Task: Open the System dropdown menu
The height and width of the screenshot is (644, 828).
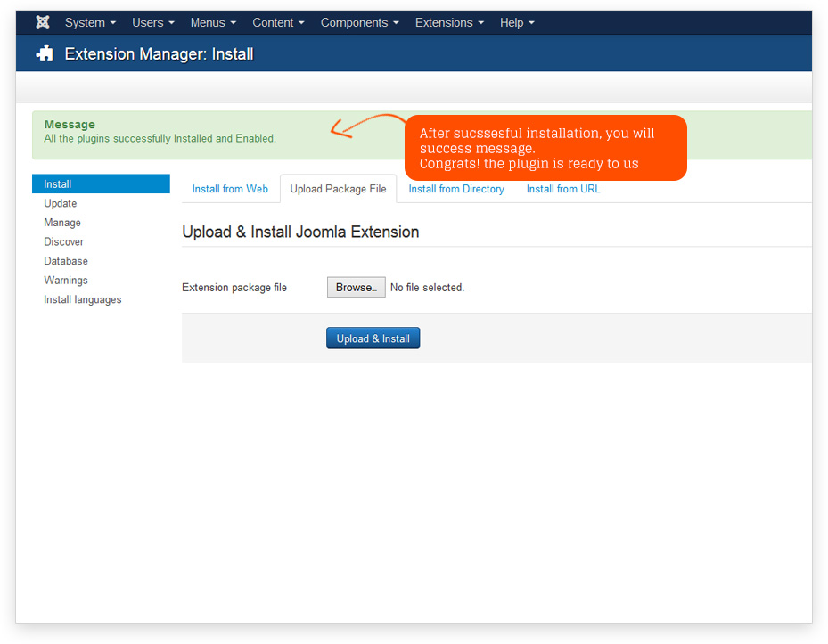Action: click(90, 22)
